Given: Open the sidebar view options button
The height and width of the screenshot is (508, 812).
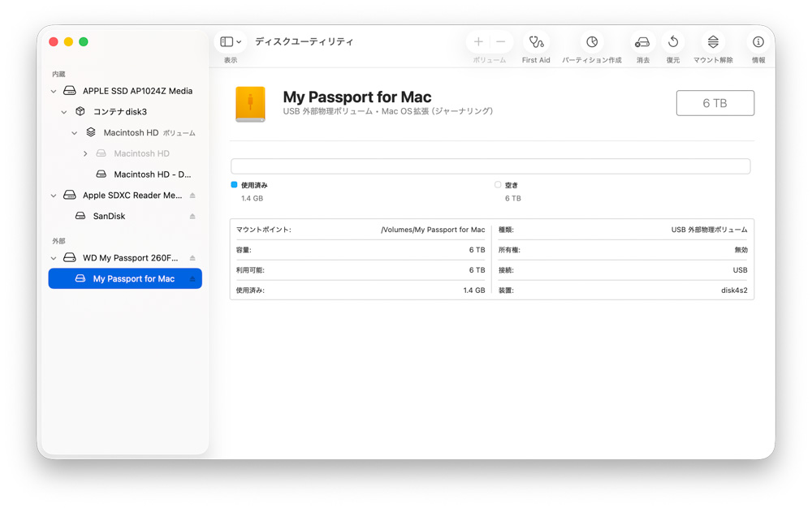Looking at the screenshot, I should pyautogui.click(x=231, y=42).
